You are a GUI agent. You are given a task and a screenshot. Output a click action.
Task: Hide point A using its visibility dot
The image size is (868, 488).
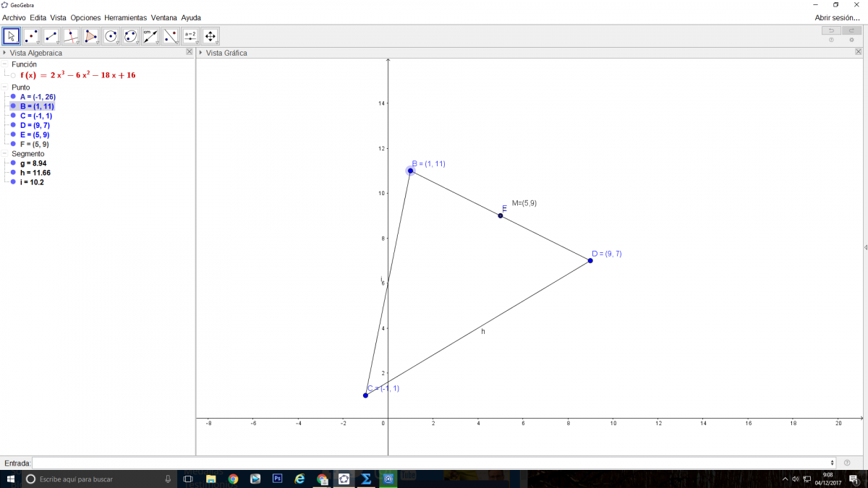click(x=13, y=97)
